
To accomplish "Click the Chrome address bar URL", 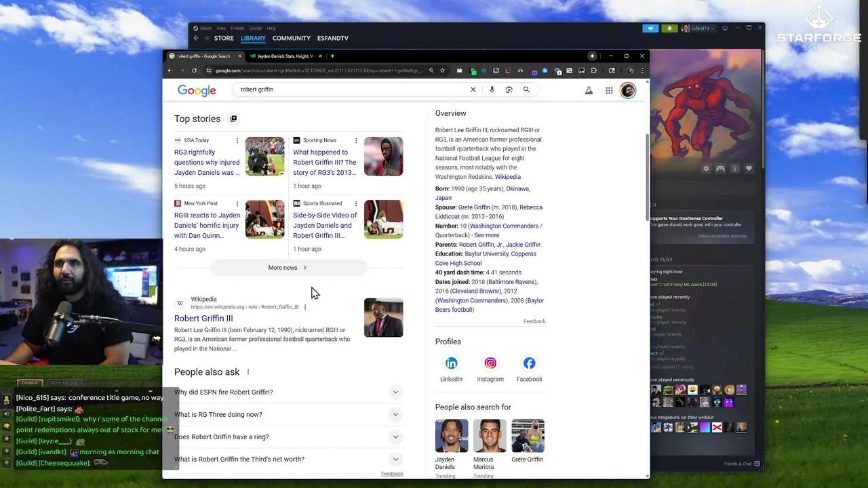I will pyautogui.click(x=319, y=70).
